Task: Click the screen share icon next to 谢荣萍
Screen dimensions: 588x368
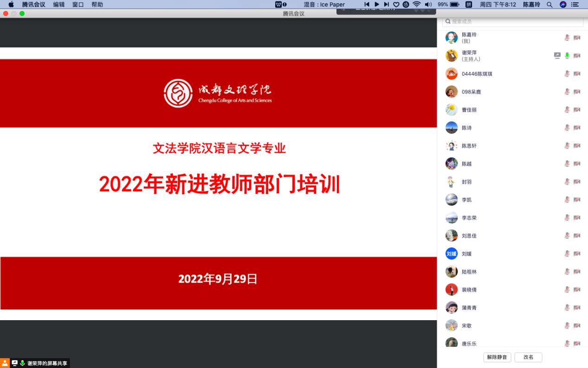Action: (x=557, y=56)
